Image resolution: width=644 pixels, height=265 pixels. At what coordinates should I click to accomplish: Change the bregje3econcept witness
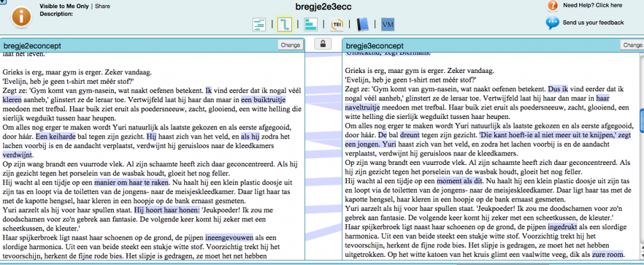click(631, 45)
